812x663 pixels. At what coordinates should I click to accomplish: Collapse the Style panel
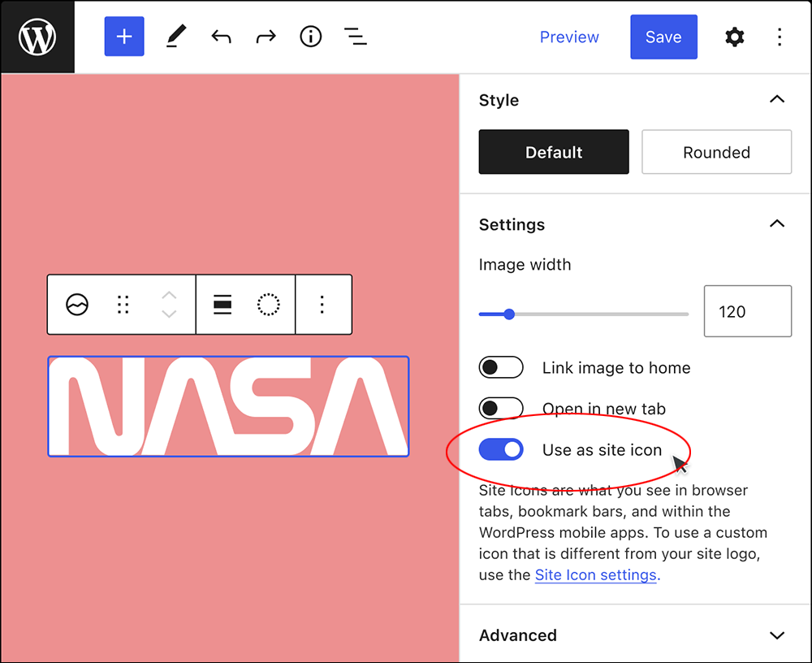(777, 99)
